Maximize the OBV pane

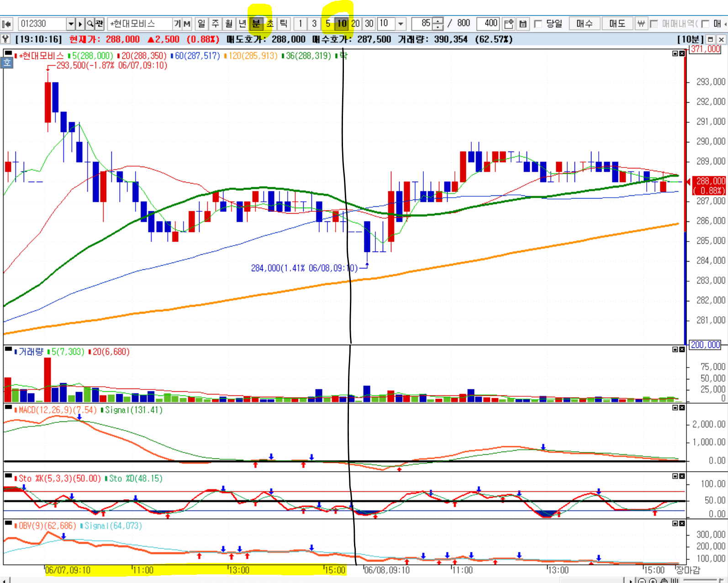[675, 524]
